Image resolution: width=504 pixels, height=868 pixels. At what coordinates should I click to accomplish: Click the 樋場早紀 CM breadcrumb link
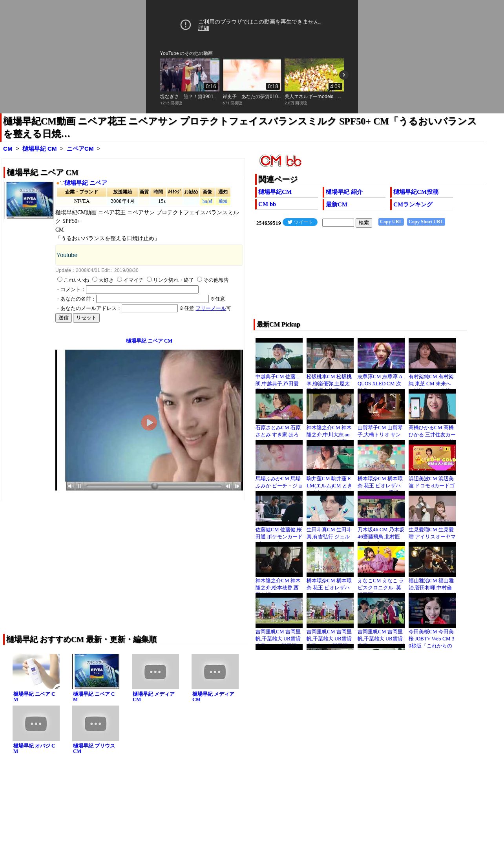(x=40, y=149)
